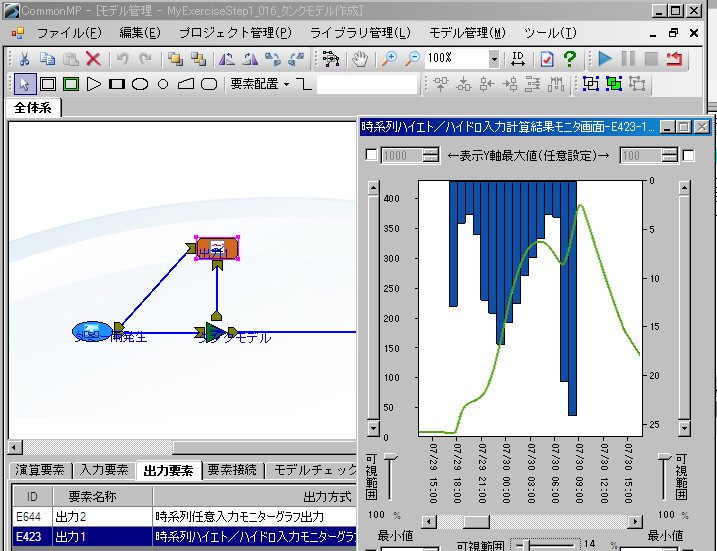Click the blue play simulation button

(605, 59)
